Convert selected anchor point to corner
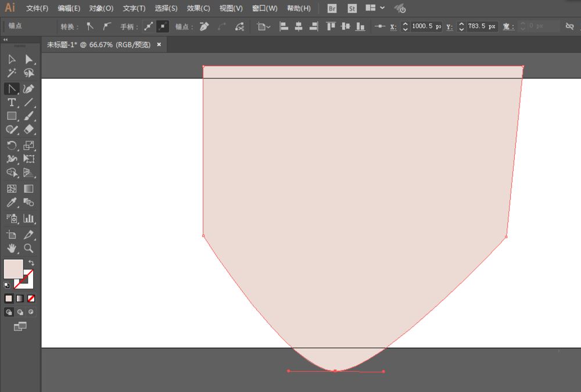 (x=90, y=27)
